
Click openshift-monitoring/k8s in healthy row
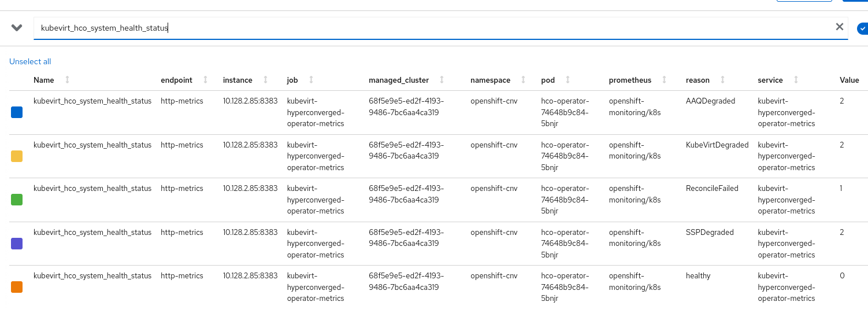point(635,281)
